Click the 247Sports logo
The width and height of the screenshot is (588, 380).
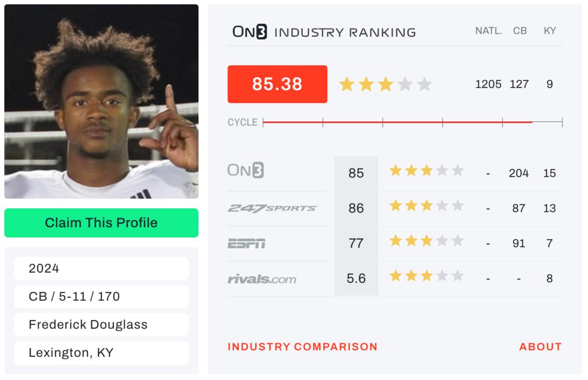pos(272,208)
